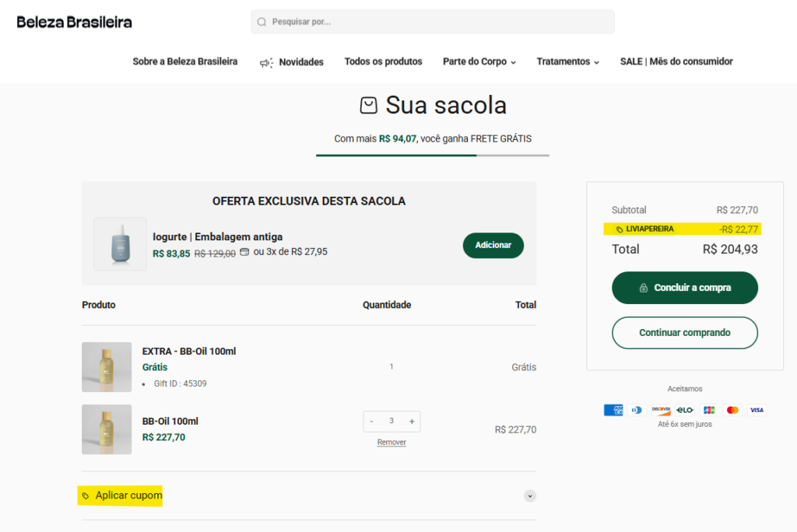Click the Remover link under quantity
The image size is (797, 532).
[391, 441]
